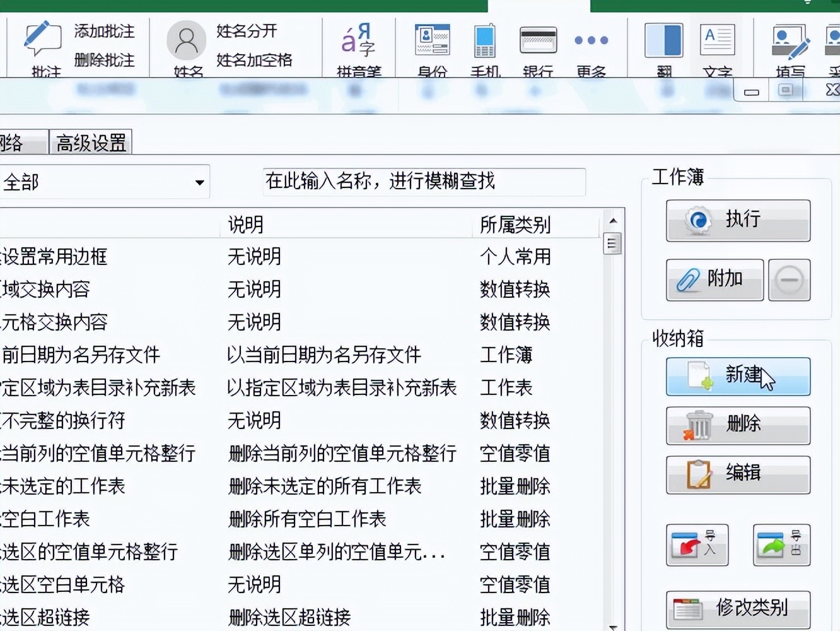Click the fuzzy search input field
The image size is (840, 631).
tap(424, 182)
